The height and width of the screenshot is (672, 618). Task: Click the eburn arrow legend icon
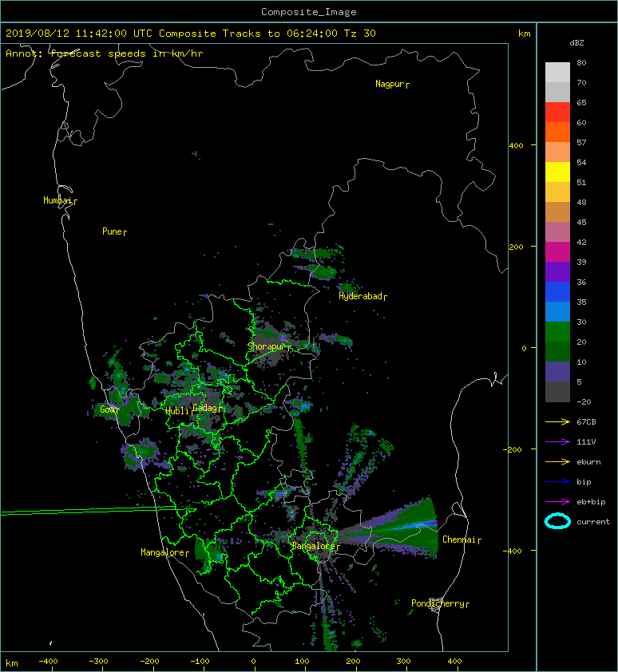point(557,462)
